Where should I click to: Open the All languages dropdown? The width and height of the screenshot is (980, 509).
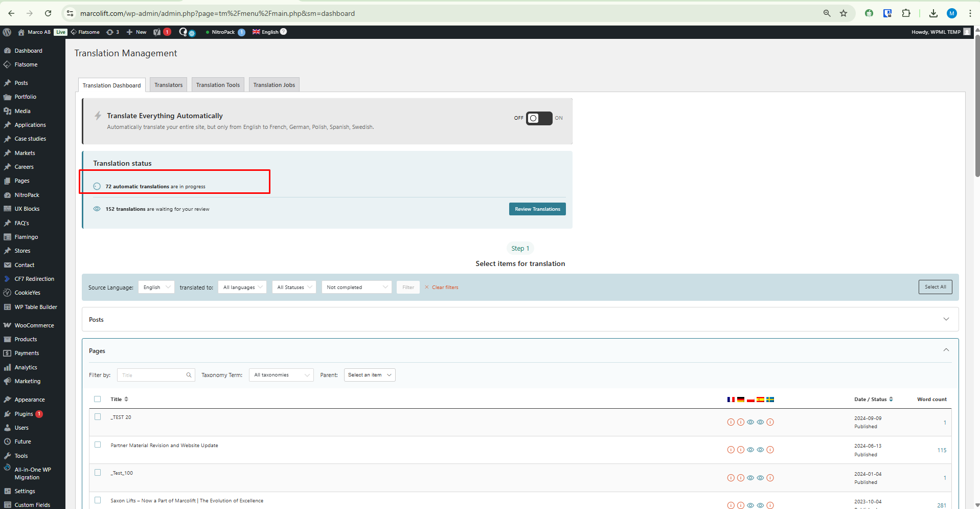point(242,287)
